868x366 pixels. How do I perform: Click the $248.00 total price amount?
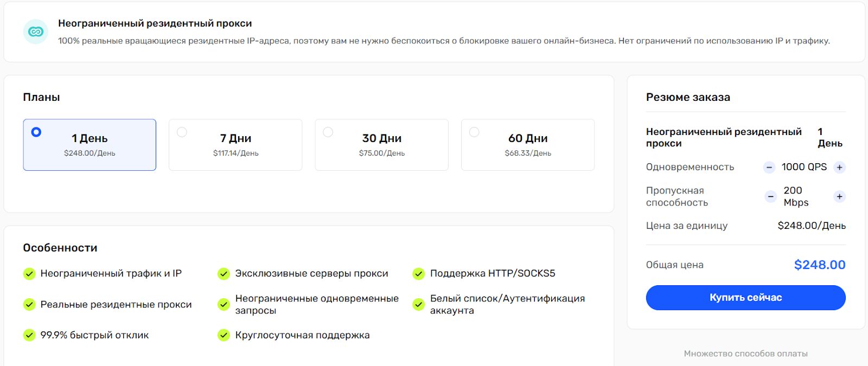point(819,265)
